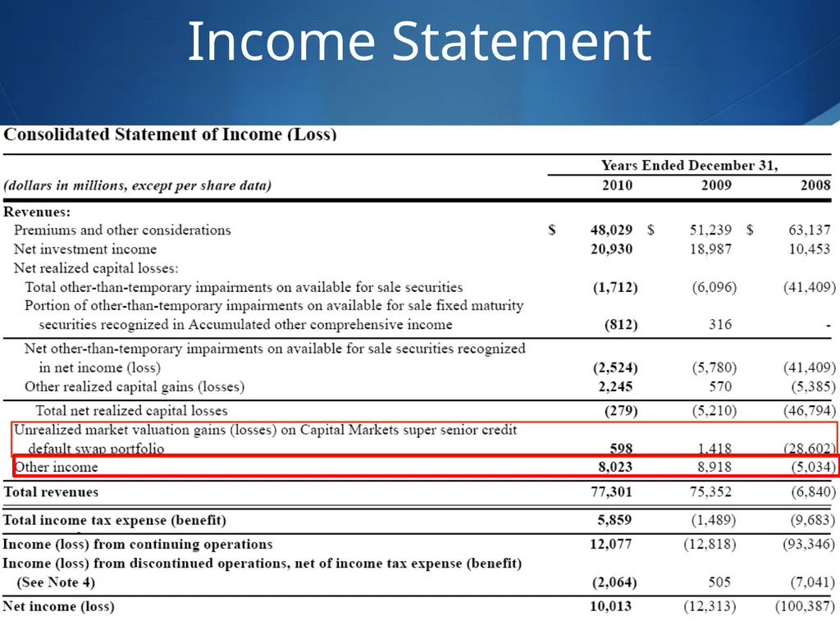Screen dimensions: 840x630
Task: Select the 'Total revenues' row label
Action: tap(51, 492)
